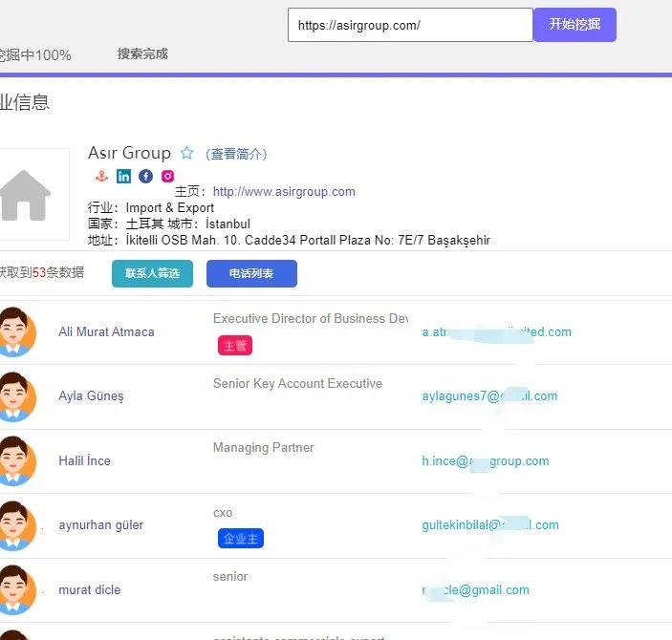Click the cxo job title text
This screenshot has width=672, height=640.
(x=223, y=513)
